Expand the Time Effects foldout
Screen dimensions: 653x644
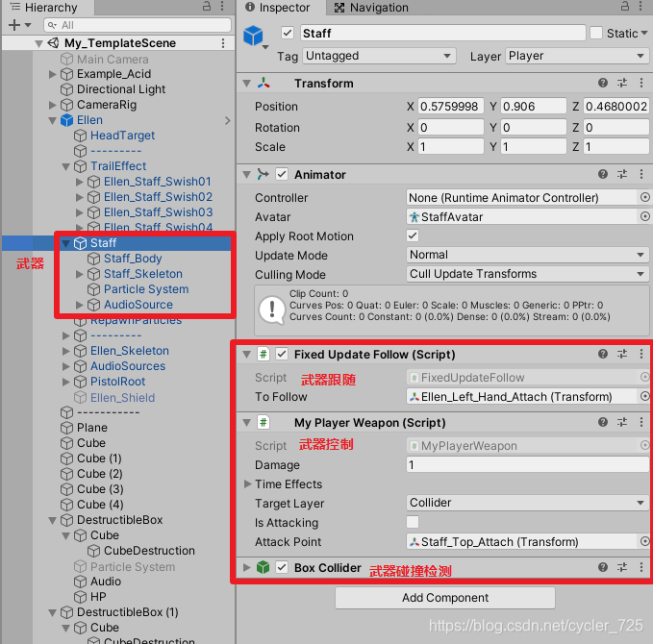[247, 484]
